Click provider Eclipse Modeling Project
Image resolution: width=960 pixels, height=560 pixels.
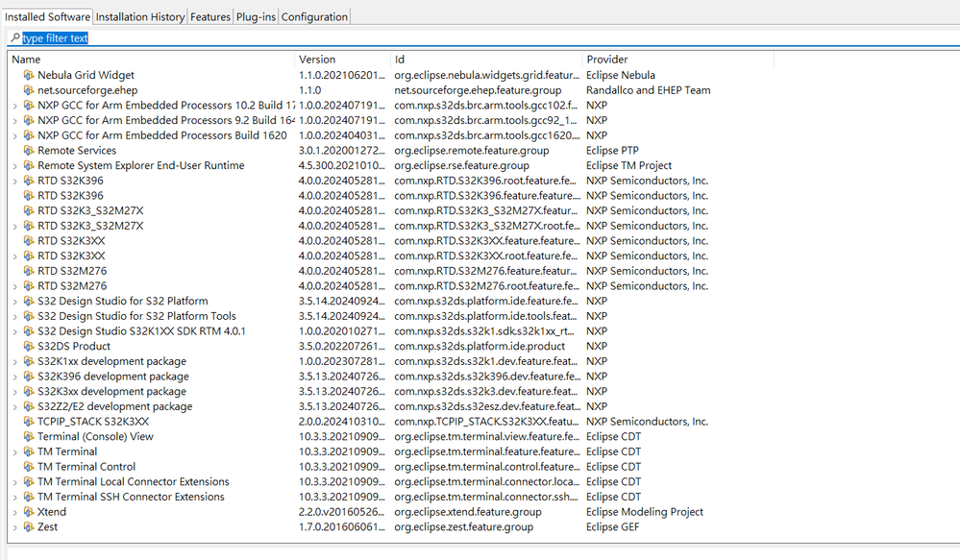pyautogui.click(x=645, y=512)
